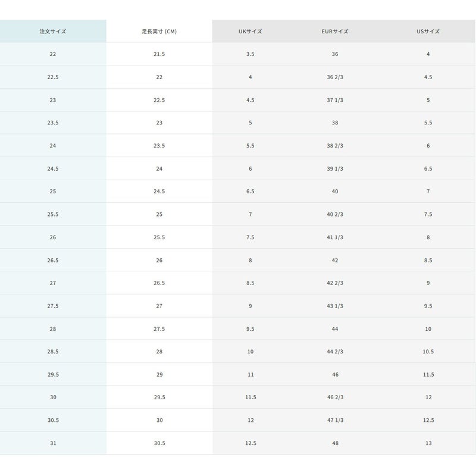Click order size 31 in 注文サイズ column
476x476 pixels.
click(53, 443)
